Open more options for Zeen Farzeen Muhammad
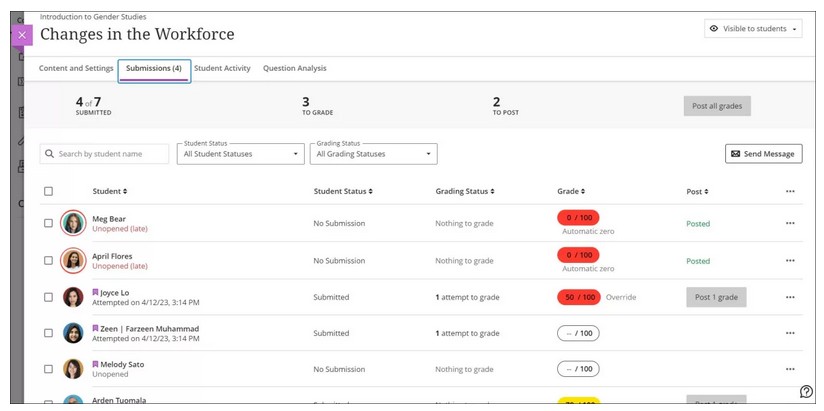Image resolution: width=824 pixels, height=411 pixels. click(789, 333)
